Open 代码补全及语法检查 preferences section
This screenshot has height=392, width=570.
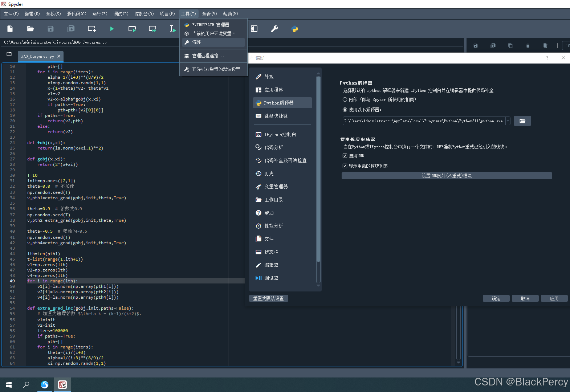282,160
